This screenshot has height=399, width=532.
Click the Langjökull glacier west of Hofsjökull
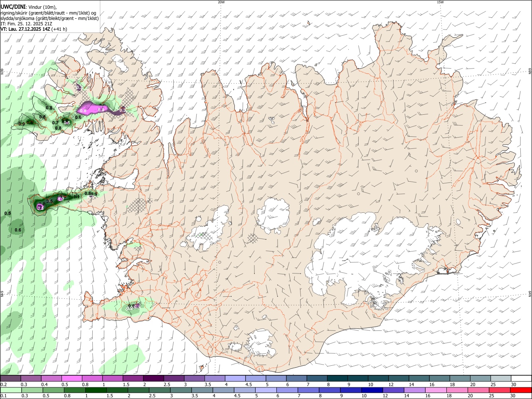point(209,229)
